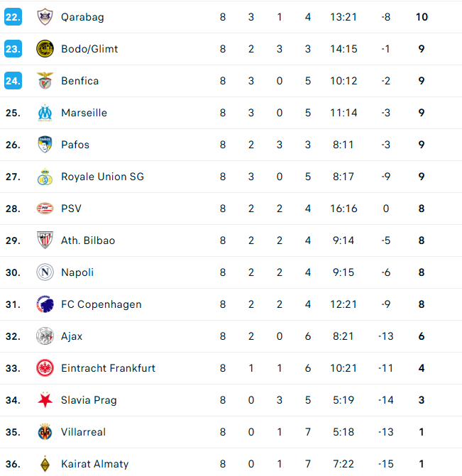This screenshot has width=462, height=476.
Task: Open the Kairat Almaty team link
Action: pos(94,464)
